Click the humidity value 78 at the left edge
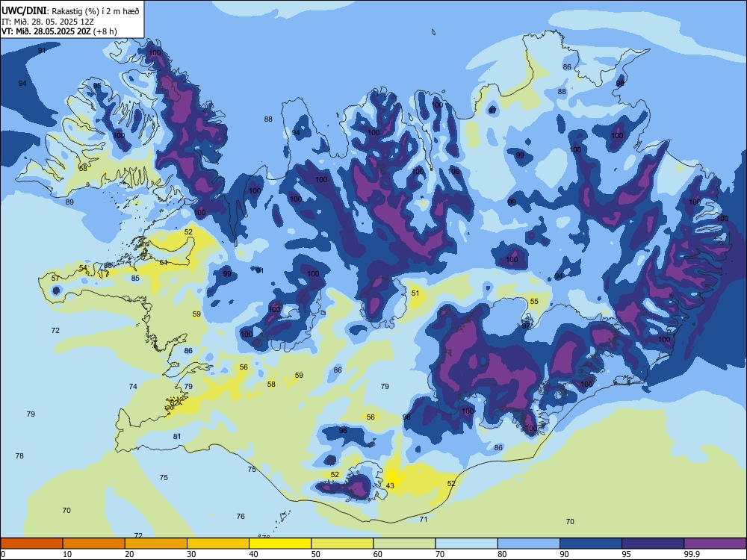This screenshot has height=560, width=747. point(19,455)
